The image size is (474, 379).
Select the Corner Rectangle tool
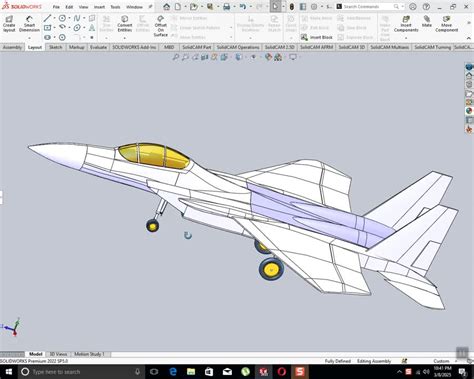(x=47, y=28)
